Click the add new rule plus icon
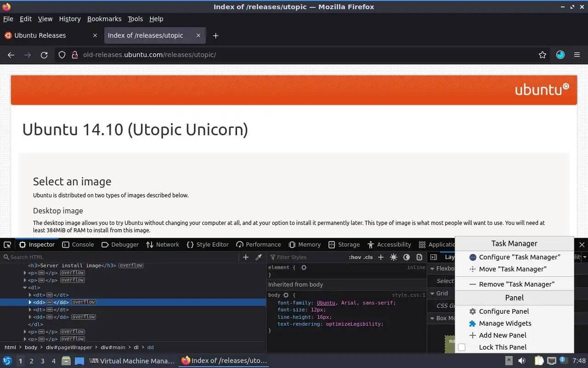 tap(380, 257)
